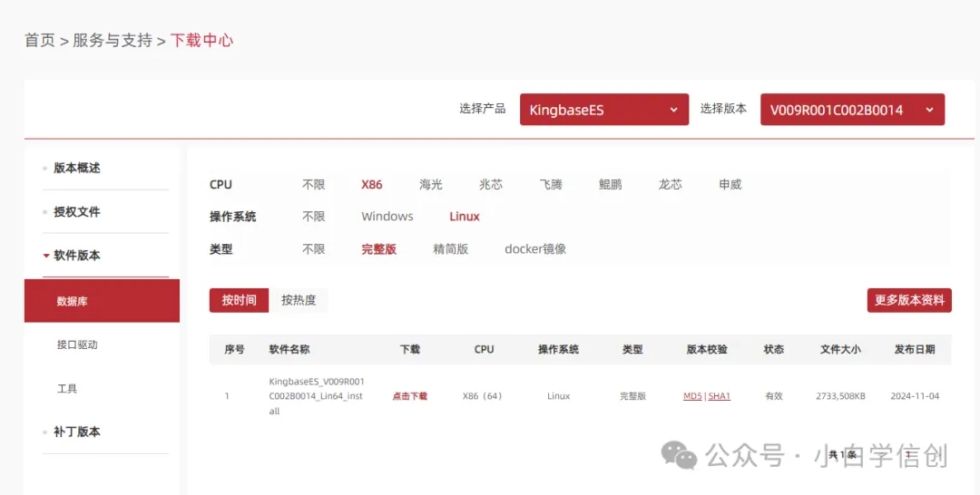
Task: Go to 首页 in the breadcrumb
Action: (40, 41)
